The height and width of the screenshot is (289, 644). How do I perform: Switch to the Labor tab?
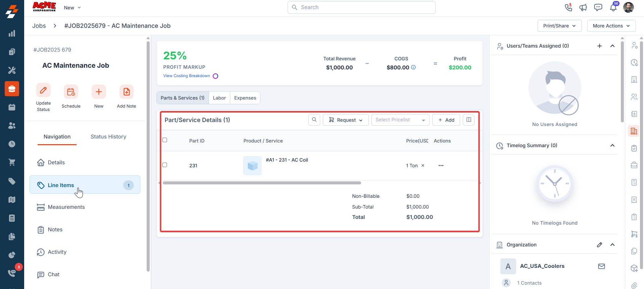point(219,98)
